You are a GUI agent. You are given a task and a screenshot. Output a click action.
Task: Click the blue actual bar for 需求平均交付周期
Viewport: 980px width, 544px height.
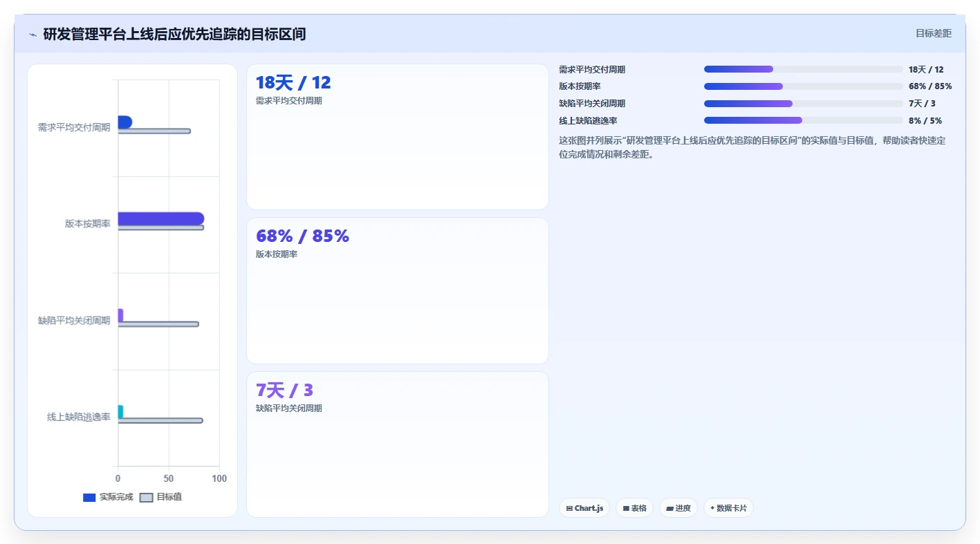tap(125, 122)
